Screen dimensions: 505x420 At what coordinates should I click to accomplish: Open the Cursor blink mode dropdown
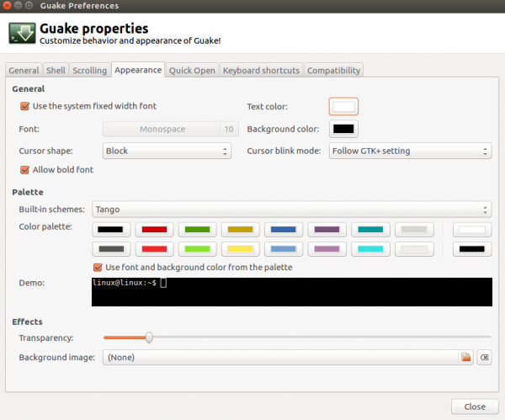410,151
